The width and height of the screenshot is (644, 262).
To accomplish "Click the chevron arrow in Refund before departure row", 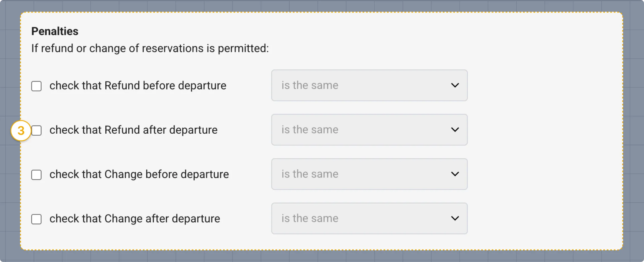I will click(455, 85).
